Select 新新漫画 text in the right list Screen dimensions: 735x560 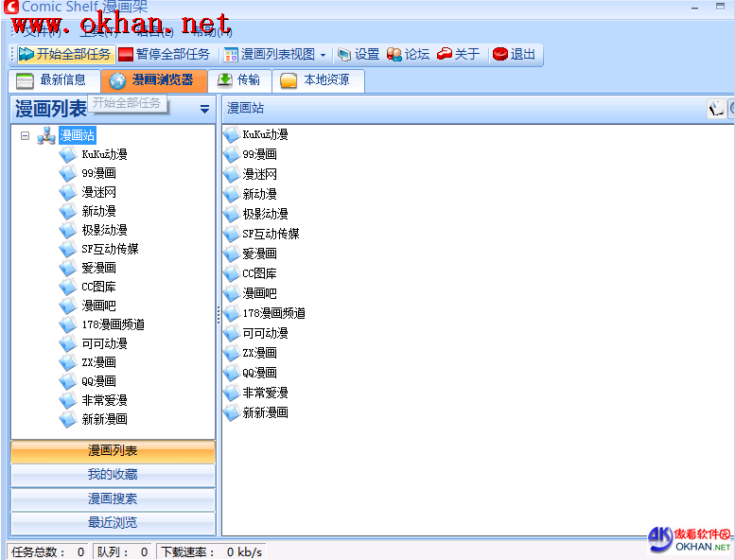tap(265, 412)
